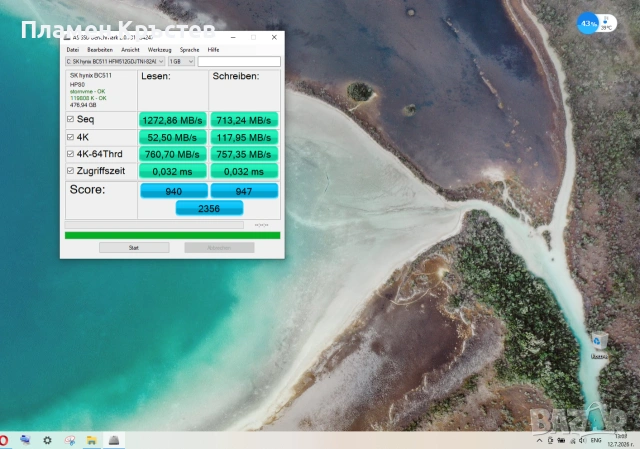Select the Recycle Bin desktop icon
640x449 pixels.
coord(599,345)
